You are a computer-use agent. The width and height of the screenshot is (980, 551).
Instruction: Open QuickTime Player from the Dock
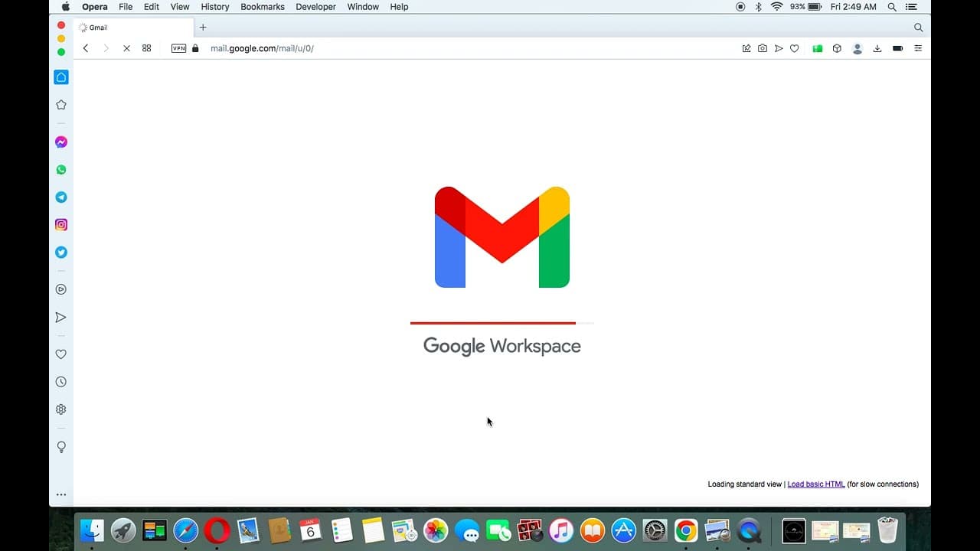click(749, 530)
